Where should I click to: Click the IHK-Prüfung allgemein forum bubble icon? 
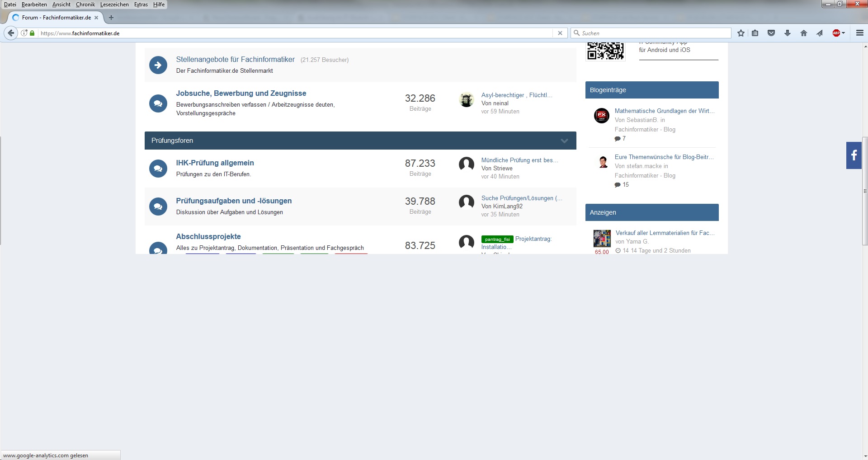point(158,169)
